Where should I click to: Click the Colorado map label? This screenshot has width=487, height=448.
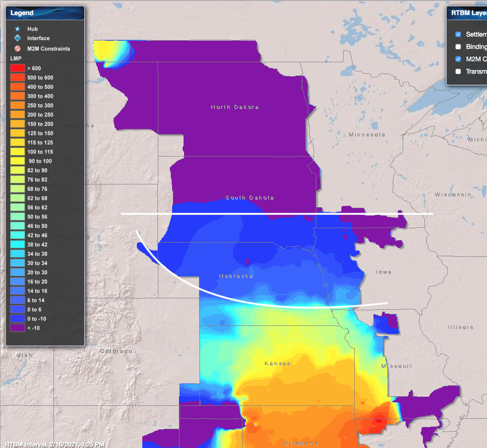click(116, 351)
